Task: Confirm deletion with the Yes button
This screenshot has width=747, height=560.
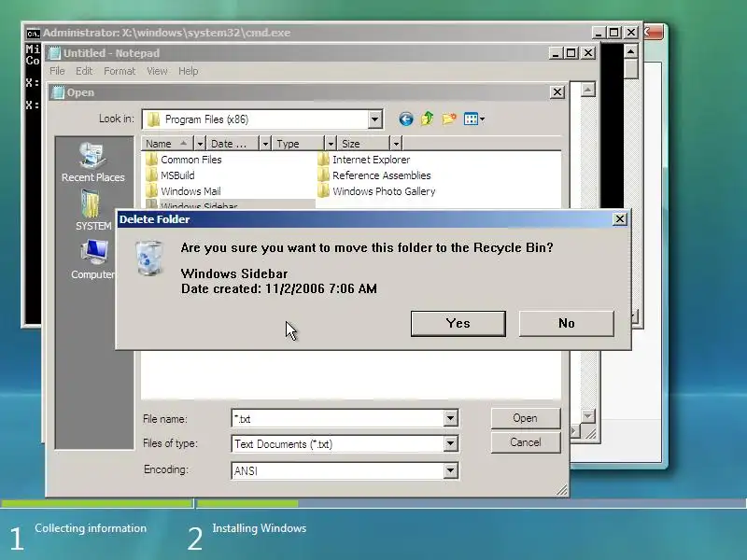Action: [458, 323]
